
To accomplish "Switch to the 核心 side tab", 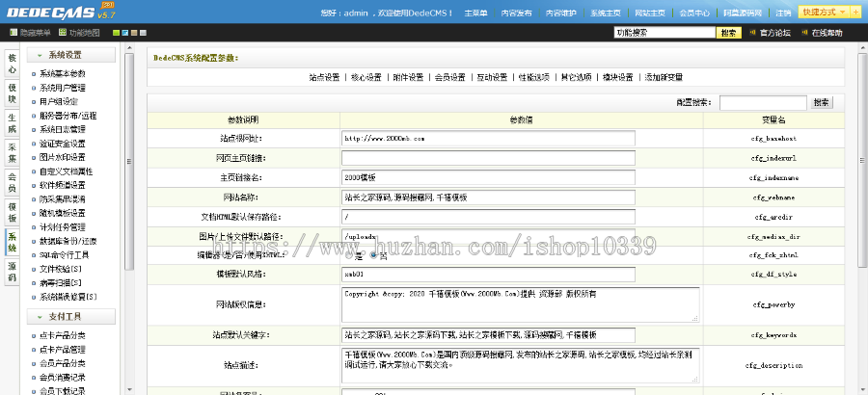I will 13,64.
